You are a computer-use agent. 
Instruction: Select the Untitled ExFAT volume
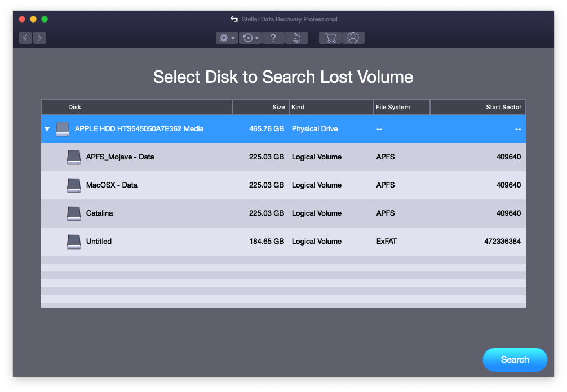point(283,242)
